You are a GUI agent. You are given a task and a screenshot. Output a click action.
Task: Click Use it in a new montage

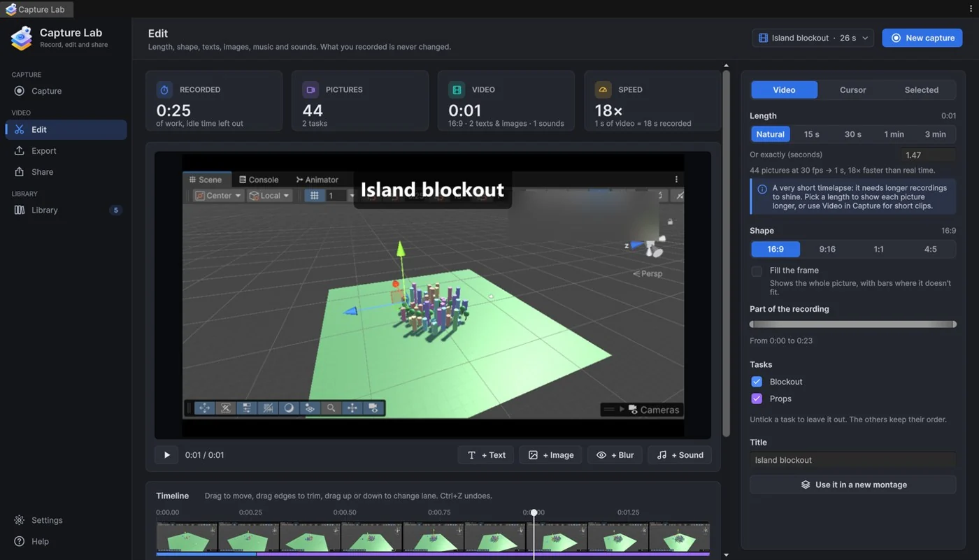(852, 484)
